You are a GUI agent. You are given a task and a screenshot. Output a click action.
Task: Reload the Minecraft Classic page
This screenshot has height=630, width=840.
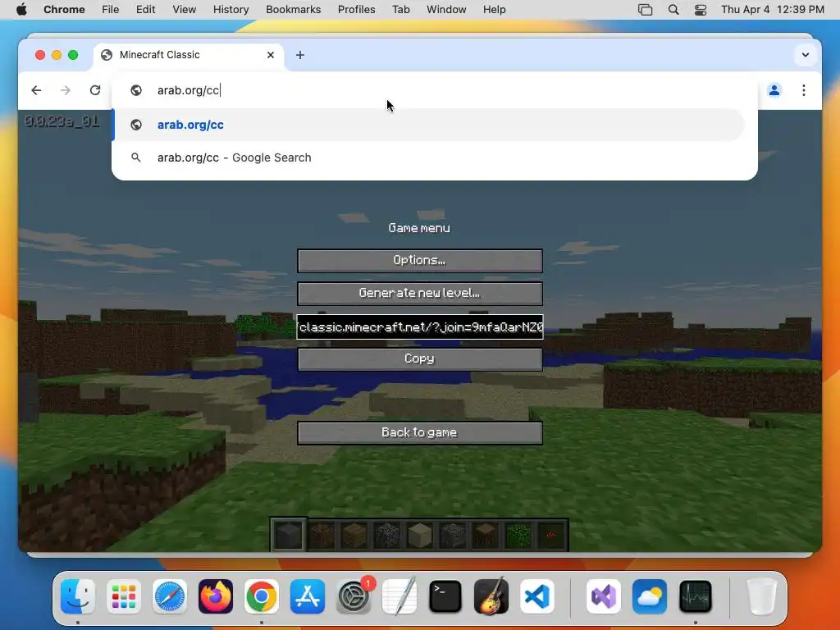click(x=95, y=90)
